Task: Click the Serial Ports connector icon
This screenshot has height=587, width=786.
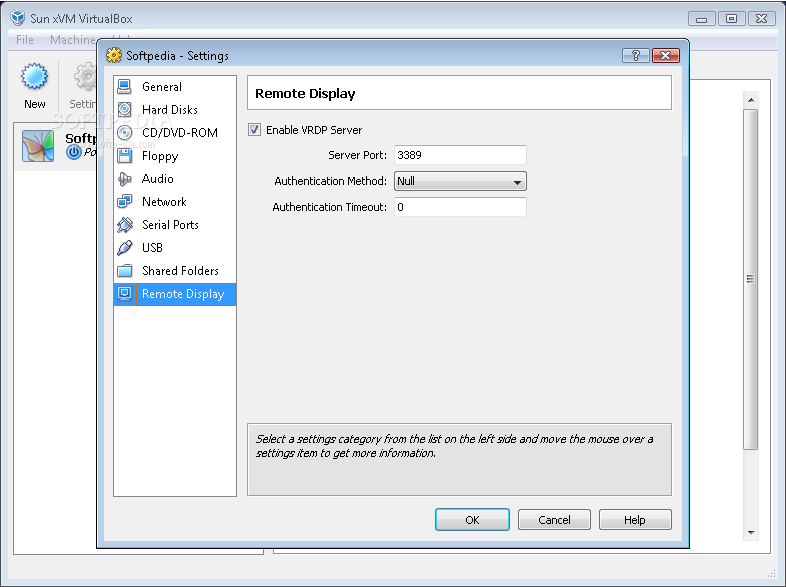Action: click(124, 225)
